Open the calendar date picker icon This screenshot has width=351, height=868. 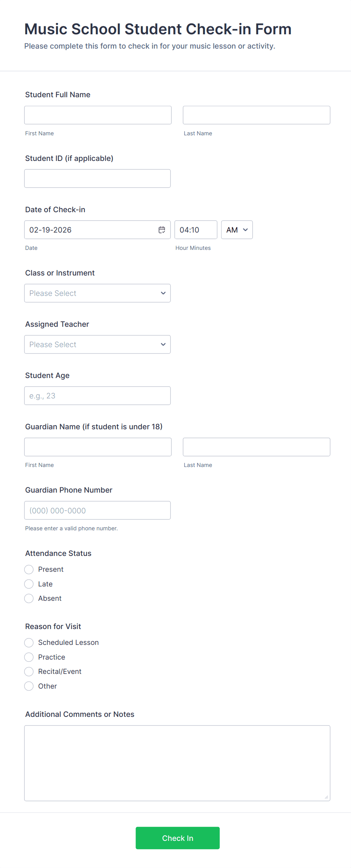coord(162,230)
